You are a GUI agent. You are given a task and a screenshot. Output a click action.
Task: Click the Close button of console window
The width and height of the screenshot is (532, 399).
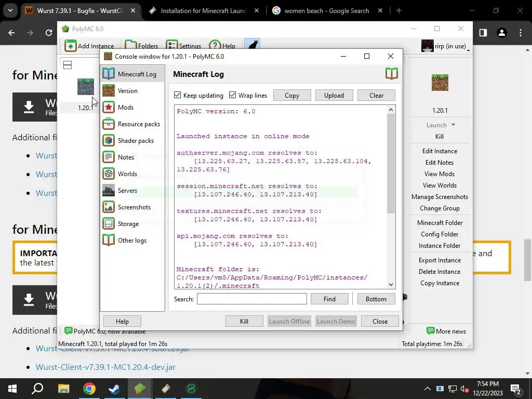(380, 321)
